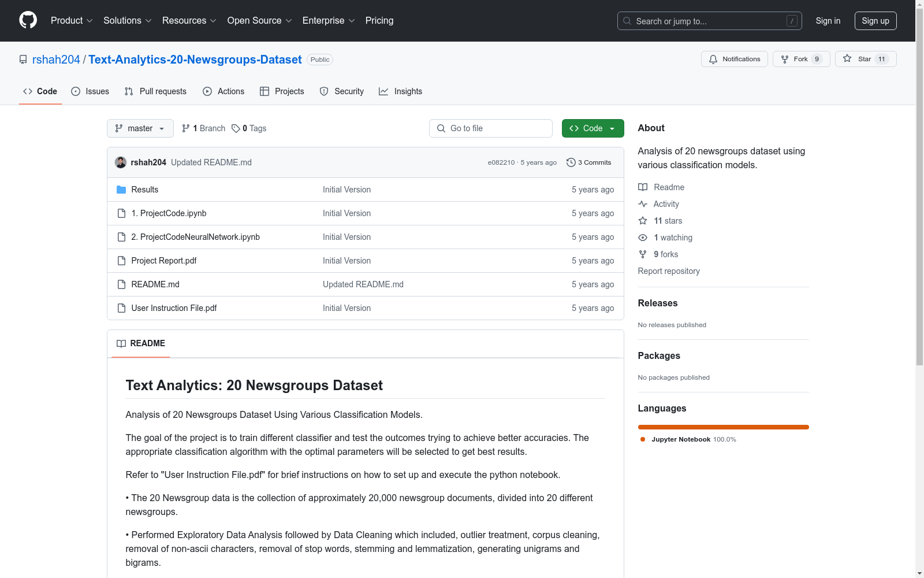Open the Insights tab
Viewport: 924px width, 578px height.
401,91
